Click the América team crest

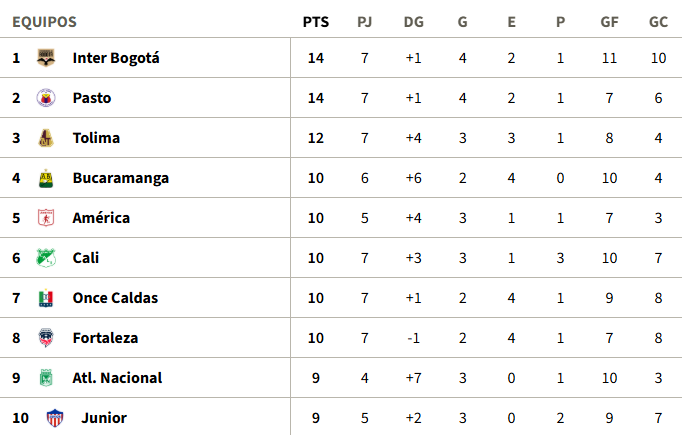[45, 218]
